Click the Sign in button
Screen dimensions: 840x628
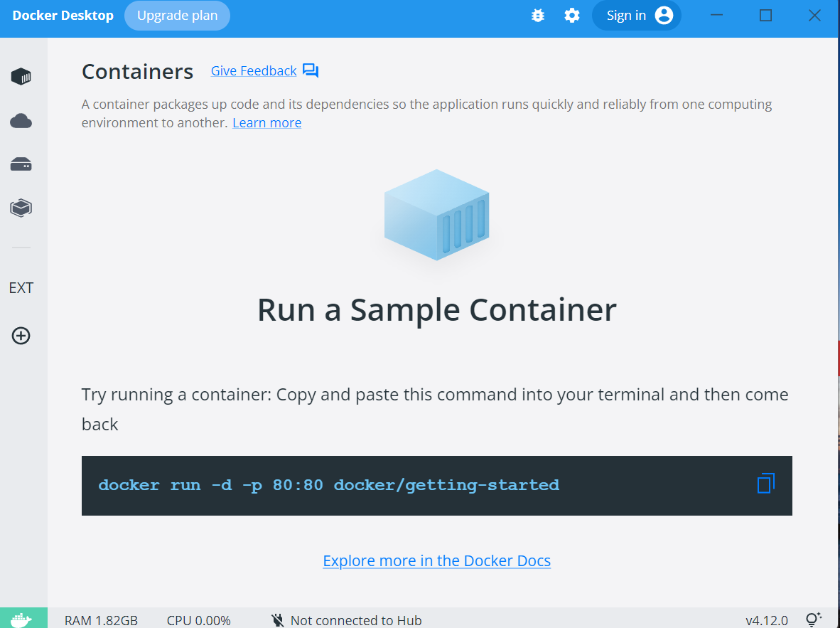pos(637,16)
